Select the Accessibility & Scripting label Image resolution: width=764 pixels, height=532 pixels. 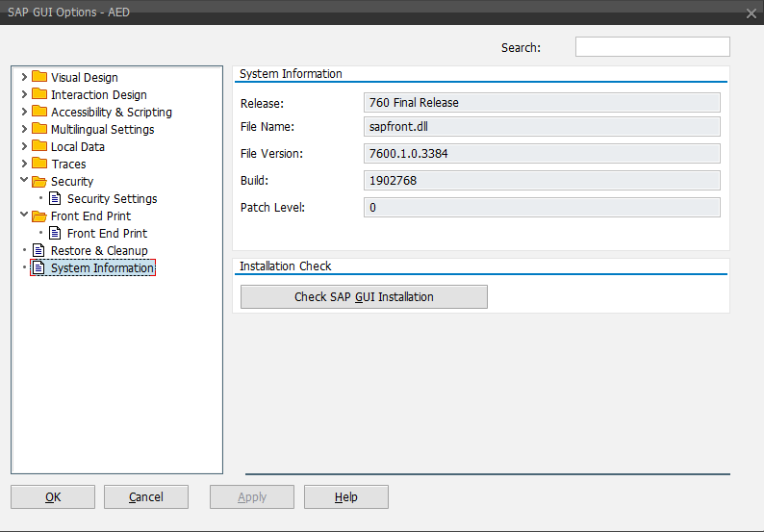112,112
